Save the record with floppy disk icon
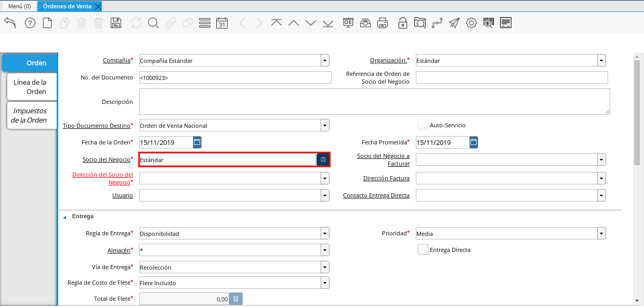Image resolution: width=644 pixels, height=307 pixels. click(116, 23)
